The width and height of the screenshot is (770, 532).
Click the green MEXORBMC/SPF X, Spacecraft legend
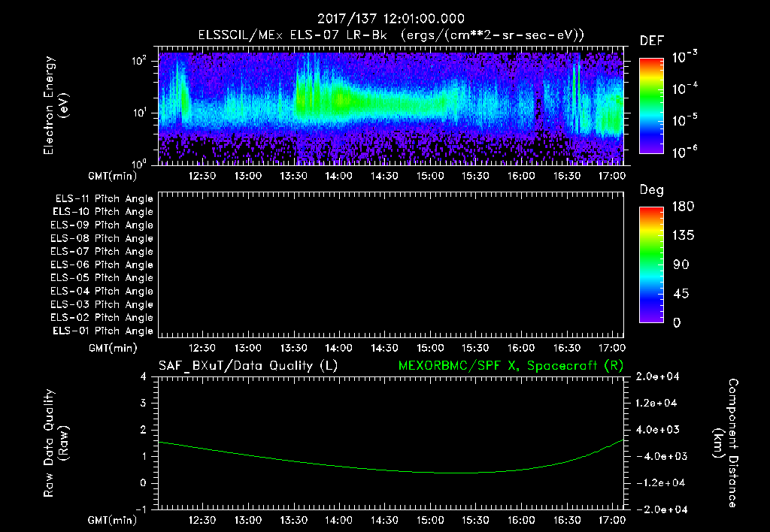(511, 366)
